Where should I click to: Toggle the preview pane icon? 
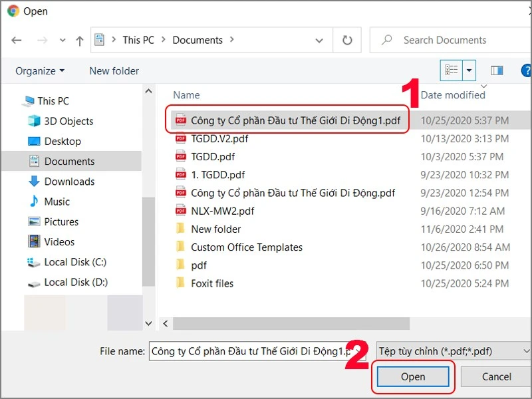497,70
